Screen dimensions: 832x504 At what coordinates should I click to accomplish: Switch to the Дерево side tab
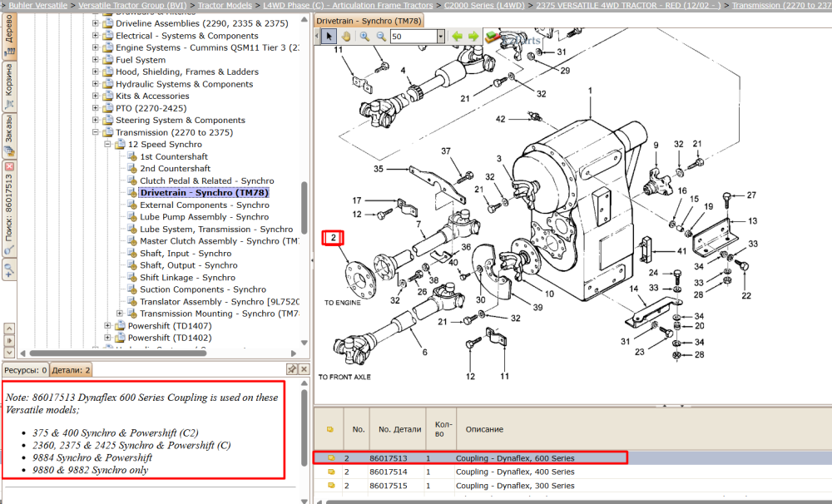tap(9, 35)
